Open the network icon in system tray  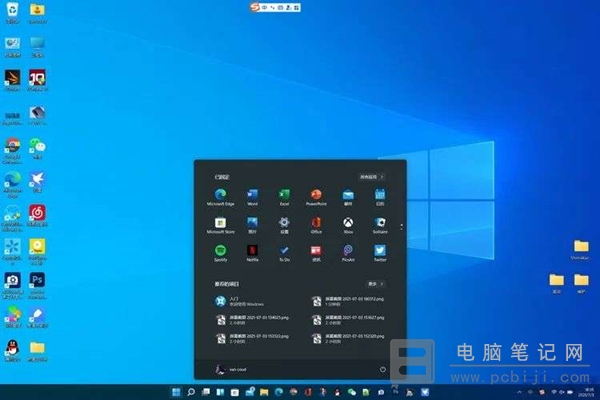(x=553, y=392)
